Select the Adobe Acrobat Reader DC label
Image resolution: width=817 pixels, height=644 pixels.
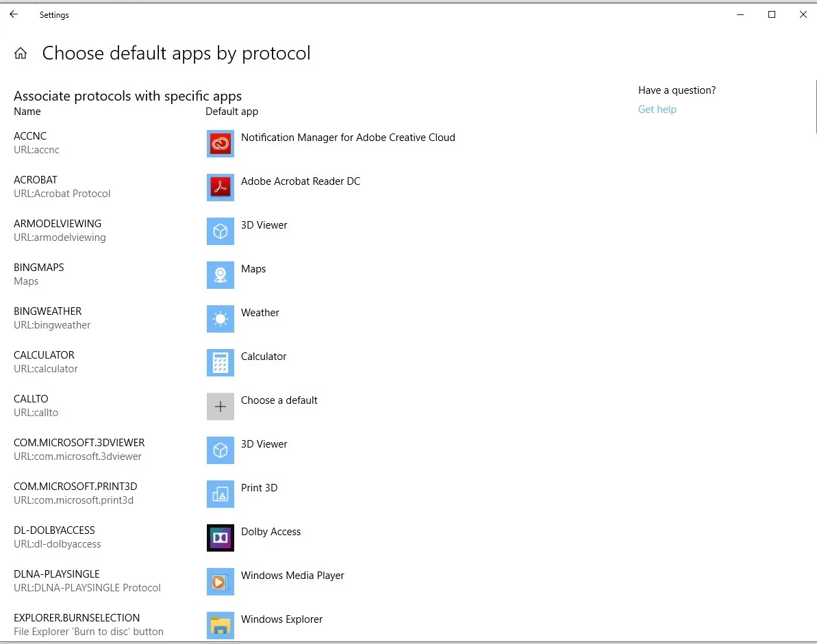click(301, 181)
